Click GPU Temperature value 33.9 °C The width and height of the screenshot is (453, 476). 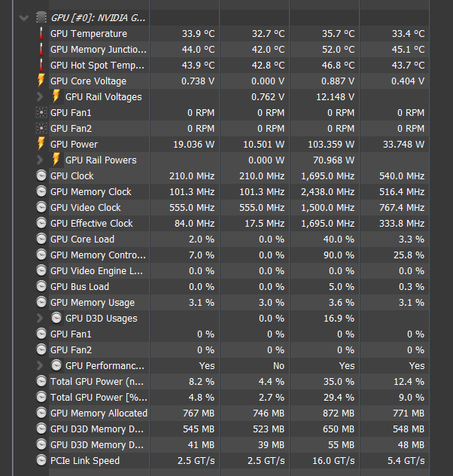point(199,33)
